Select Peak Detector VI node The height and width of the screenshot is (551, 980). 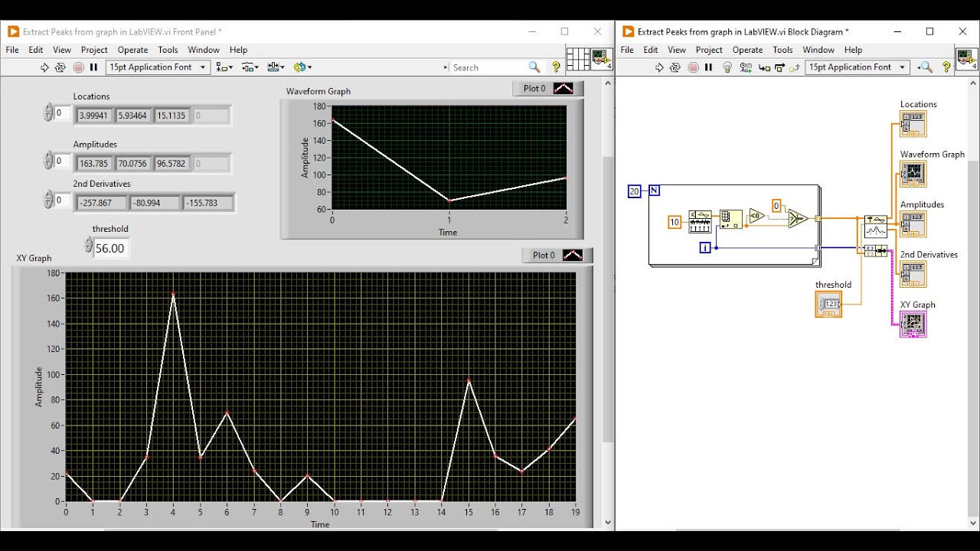coord(876,227)
